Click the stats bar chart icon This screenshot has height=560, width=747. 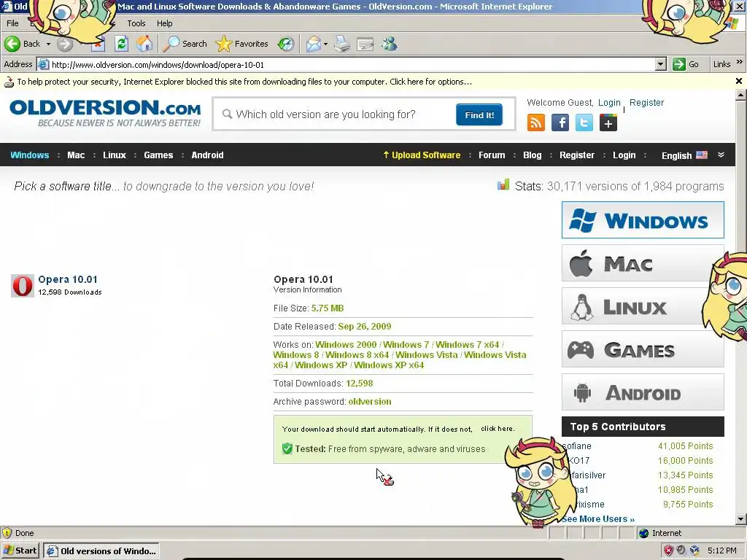click(x=503, y=184)
